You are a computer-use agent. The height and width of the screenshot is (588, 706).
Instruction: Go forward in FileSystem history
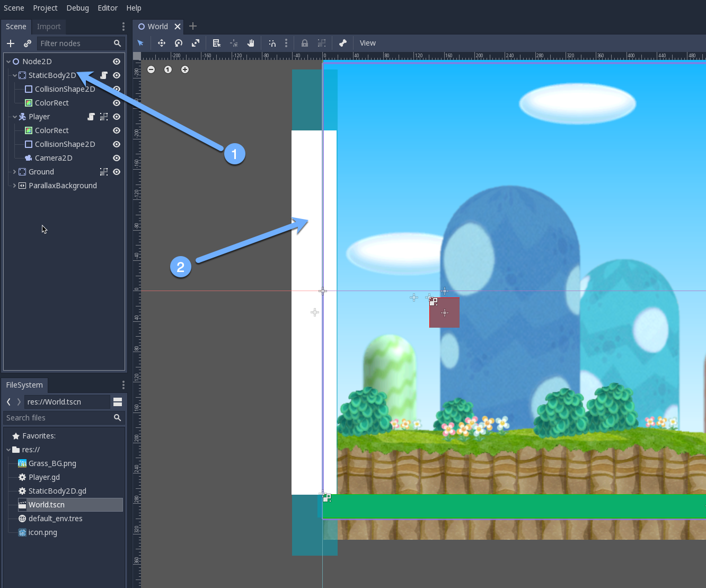click(19, 402)
